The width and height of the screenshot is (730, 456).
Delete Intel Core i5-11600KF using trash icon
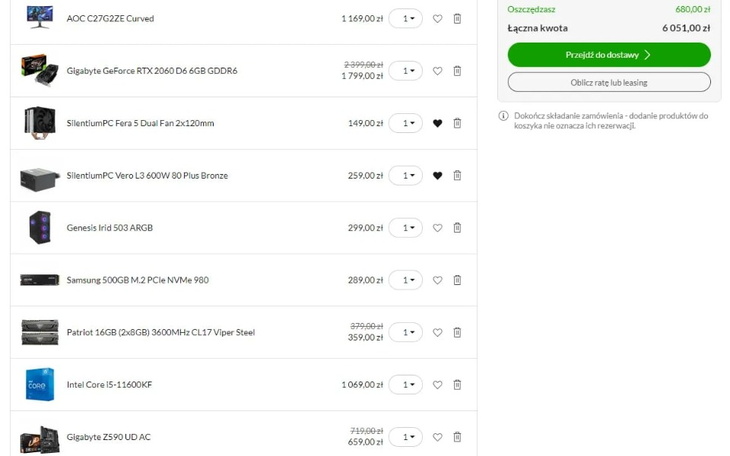(x=457, y=385)
